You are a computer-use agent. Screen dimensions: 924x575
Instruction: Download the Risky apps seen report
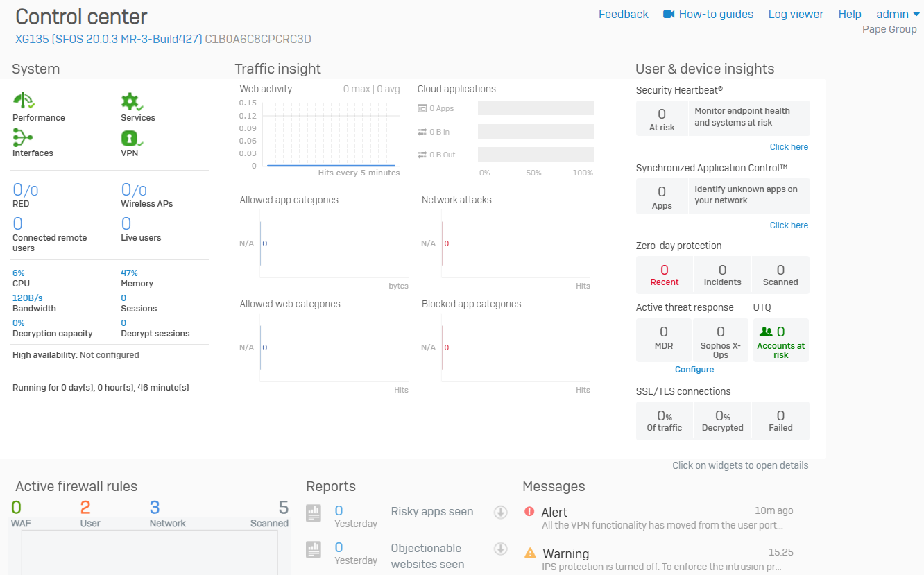click(500, 513)
